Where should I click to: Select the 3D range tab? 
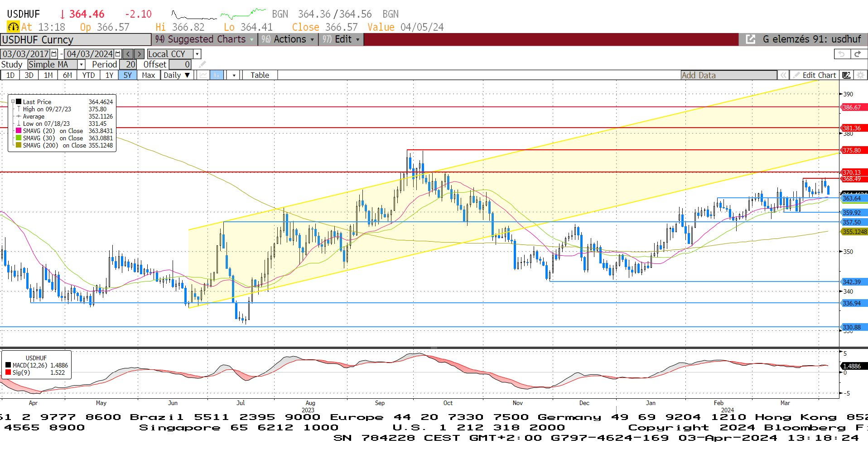click(29, 75)
